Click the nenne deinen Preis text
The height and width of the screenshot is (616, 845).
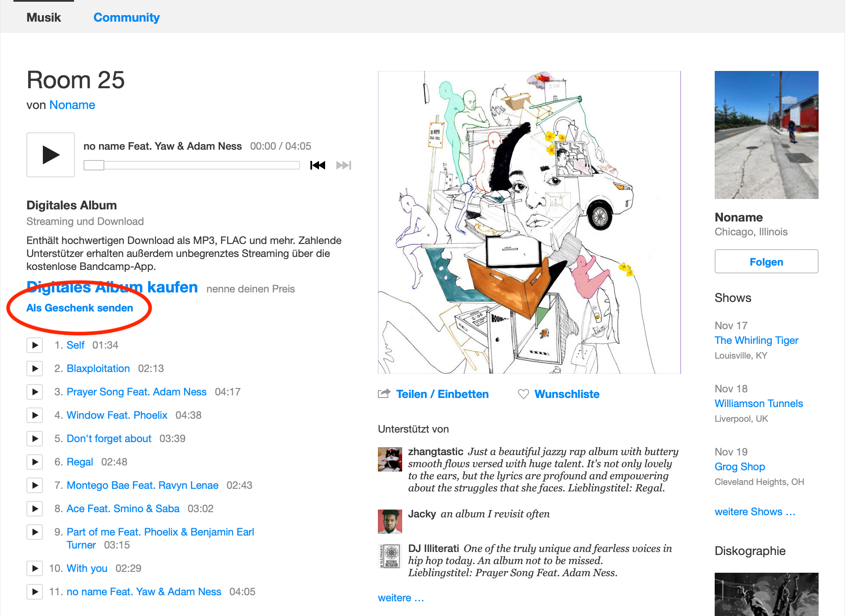point(251,289)
